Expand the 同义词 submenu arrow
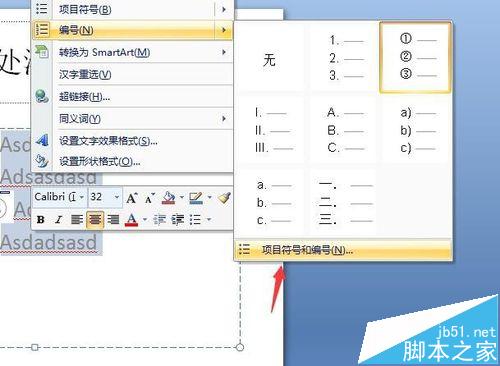500x366 pixels. (224, 119)
